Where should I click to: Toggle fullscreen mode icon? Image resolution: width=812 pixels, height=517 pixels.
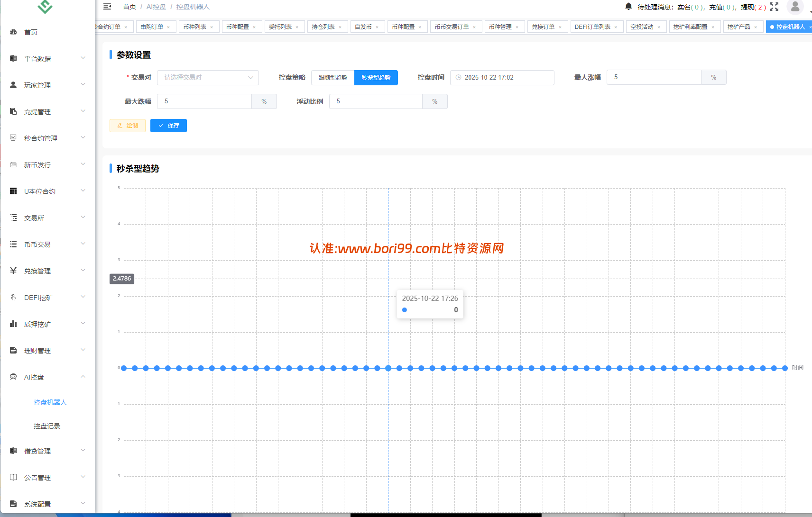[774, 7]
